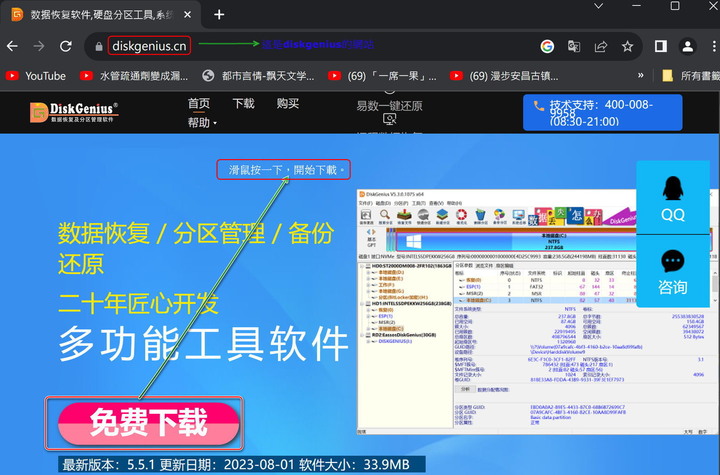Open the tab search chevron
Screen dimensions: 720x475
[x=598, y=6]
